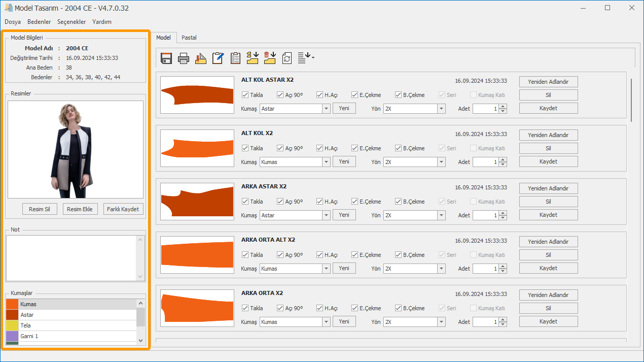Open Yön dropdown for ARKA ORTA ALT X2
This screenshot has width=644, height=362.
tap(441, 269)
